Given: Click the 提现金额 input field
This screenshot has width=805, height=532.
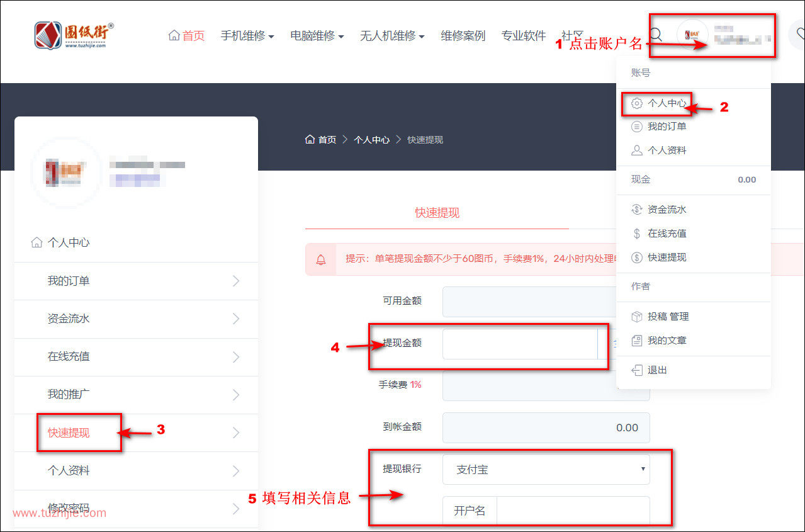Looking at the screenshot, I should (519, 344).
